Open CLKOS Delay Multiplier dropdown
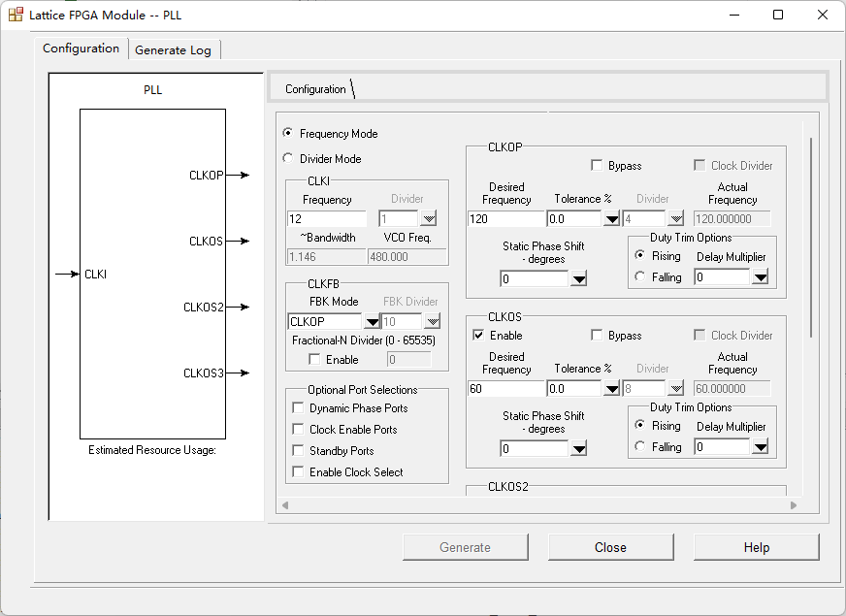Image resolution: width=846 pixels, height=616 pixels. [x=761, y=446]
